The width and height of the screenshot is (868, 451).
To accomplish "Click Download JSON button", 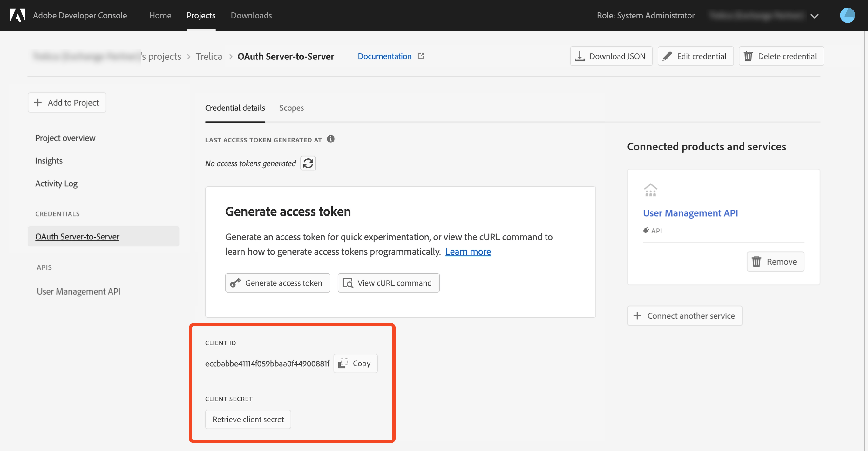I will (x=611, y=56).
